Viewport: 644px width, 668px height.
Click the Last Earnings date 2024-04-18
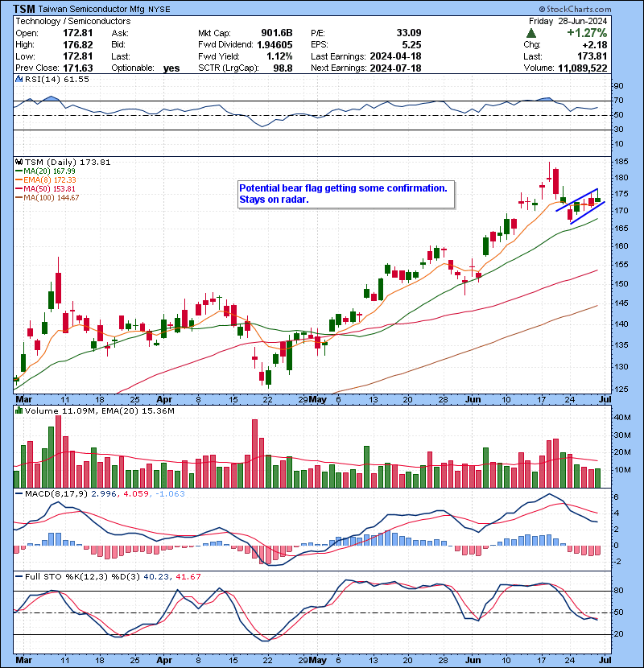pyautogui.click(x=395, y=56)
